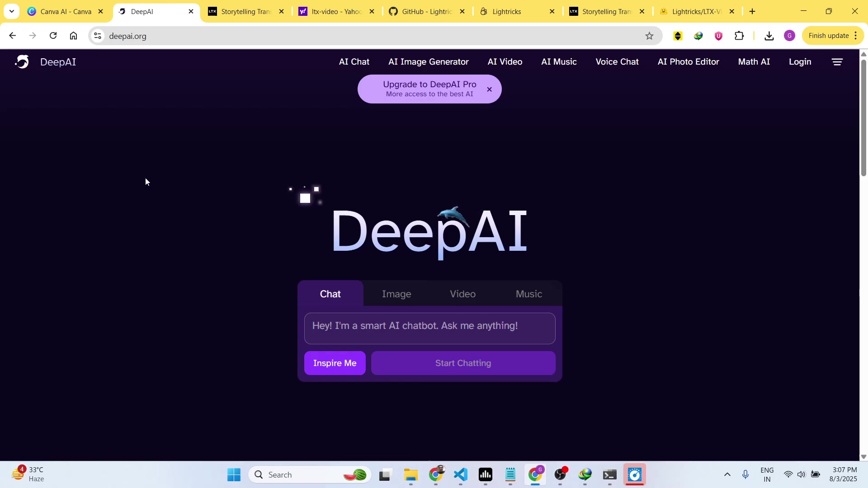Open the terminal icon on taskbar
This screenshot has height=488, width=868.
610,475
